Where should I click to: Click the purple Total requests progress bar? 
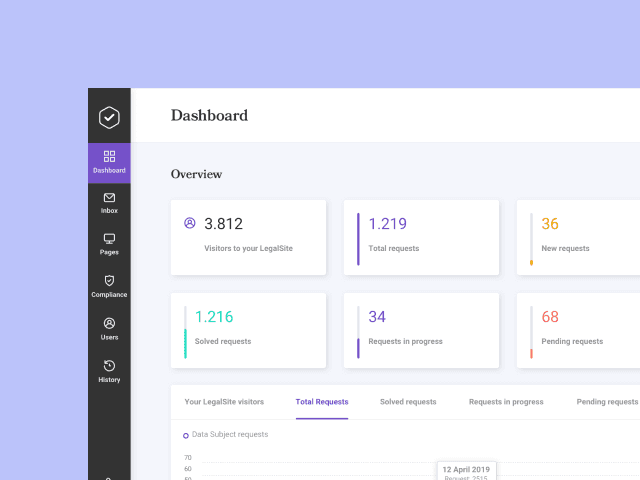pos(358,239)
